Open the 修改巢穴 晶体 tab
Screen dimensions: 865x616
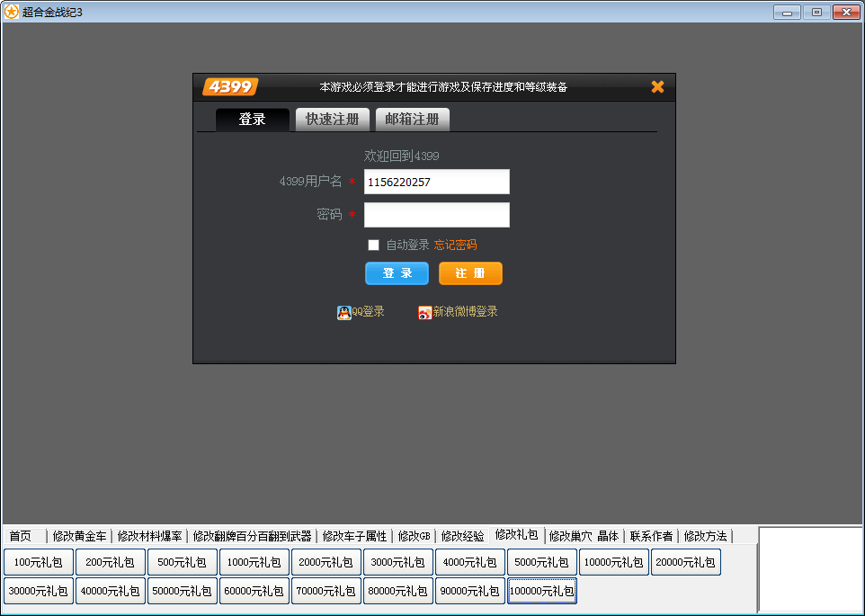pos(584,536)
